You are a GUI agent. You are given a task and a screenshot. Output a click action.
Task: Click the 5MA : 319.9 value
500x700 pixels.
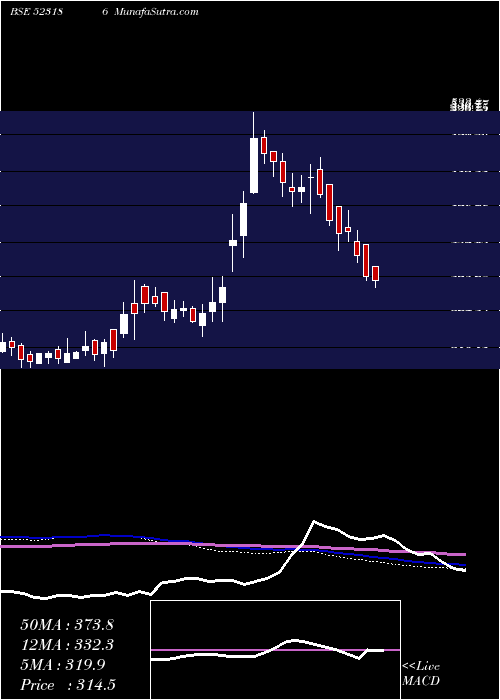click(x=62, y=665)
